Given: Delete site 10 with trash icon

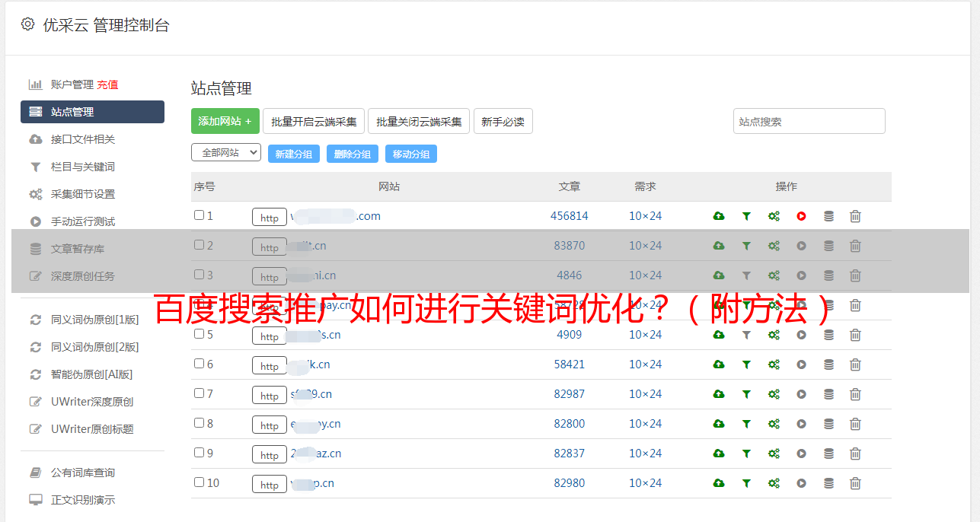Looking at the screenshot, I should click(x=855, y=483).
